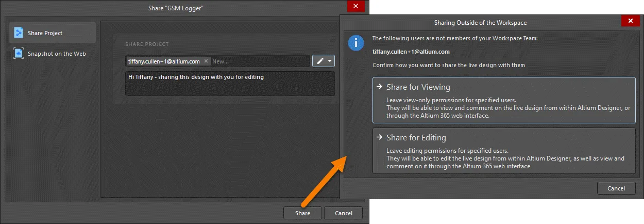Click the blue information icon
Viewport: 644px width, 224px height.
(x=356, y=43)
